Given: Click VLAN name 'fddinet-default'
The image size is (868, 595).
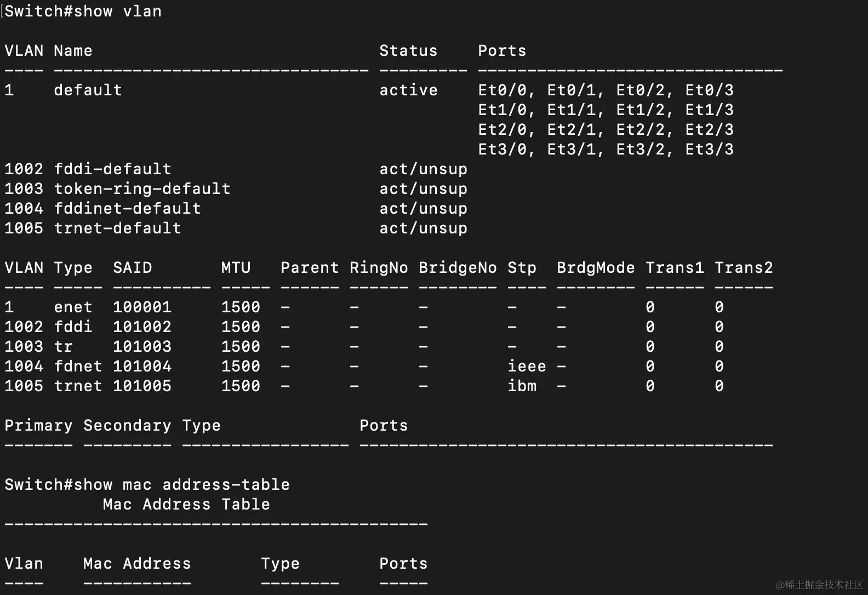Looking at the screenshot, I should coord(127,209).
